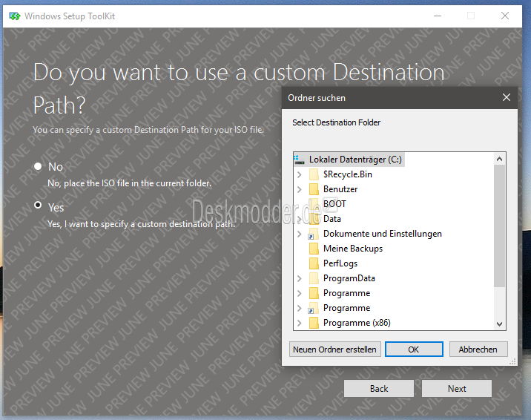Expand the Benutzer folder
The height and width of the screenshot is (420, 531).
point(299,189)
